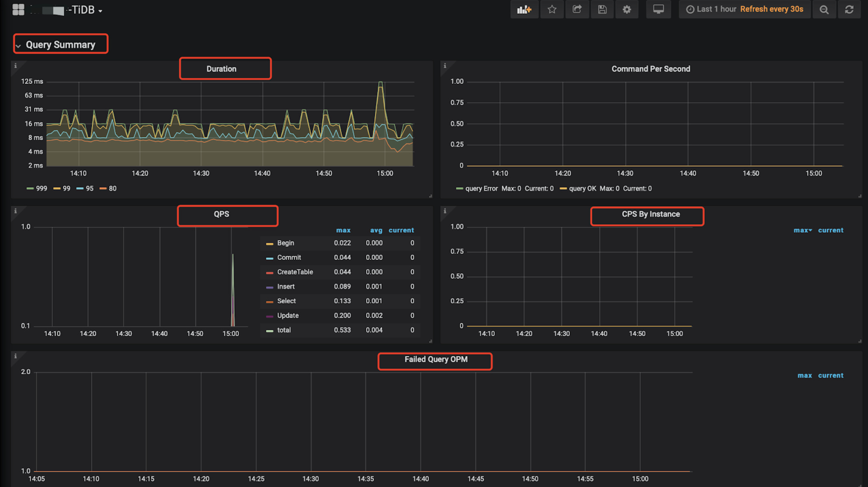Toggle query Error series in legend
Image resolution: width=868 pixels, height=487 pixels.
pos(481,188)
